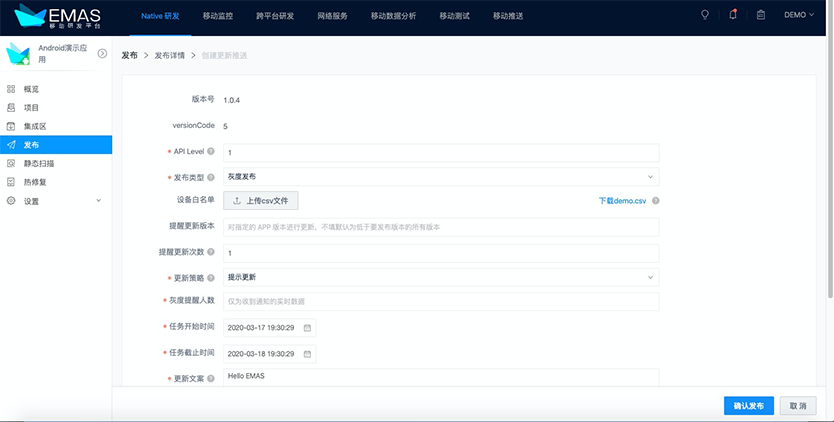
Task: Click the circled arrow next to Android演示应用
Action: 102,53
